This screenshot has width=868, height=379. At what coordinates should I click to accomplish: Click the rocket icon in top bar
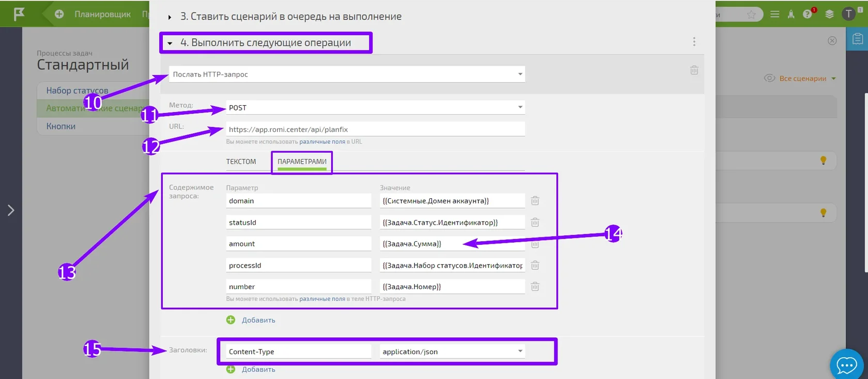coord(791,14)
